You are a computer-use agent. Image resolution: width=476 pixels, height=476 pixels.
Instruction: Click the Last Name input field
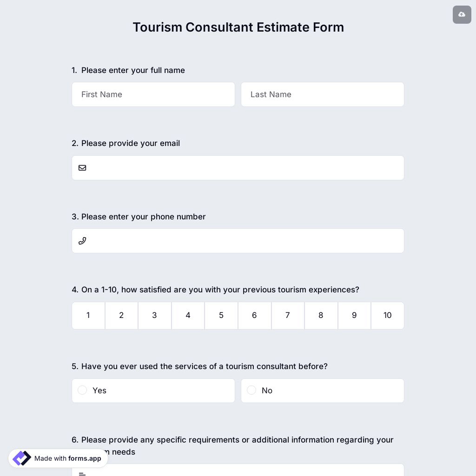pyautogui.click(x=323, y=94)
